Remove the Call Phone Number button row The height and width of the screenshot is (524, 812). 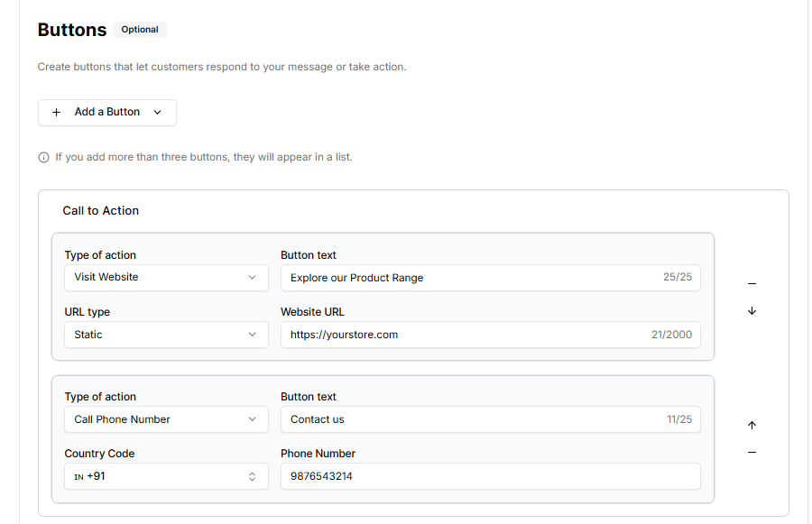(x=752, y=453)
